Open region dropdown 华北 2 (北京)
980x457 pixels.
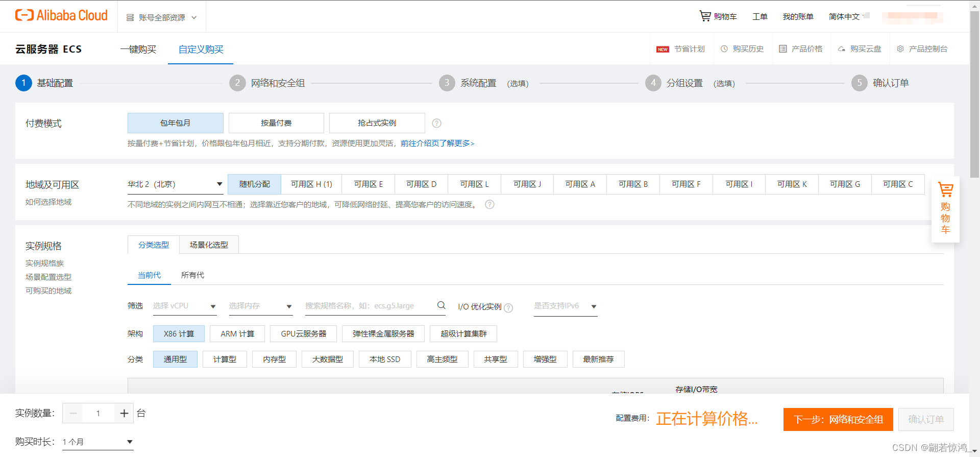pos(175,184)
